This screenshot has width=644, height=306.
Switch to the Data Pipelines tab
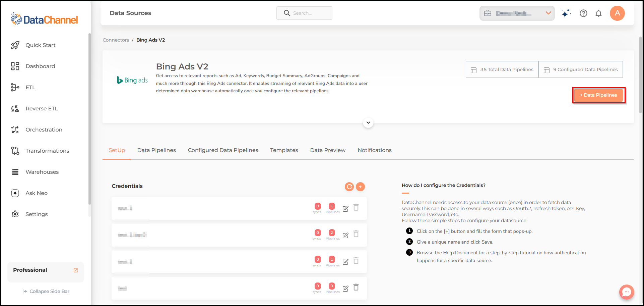[156, 150]
